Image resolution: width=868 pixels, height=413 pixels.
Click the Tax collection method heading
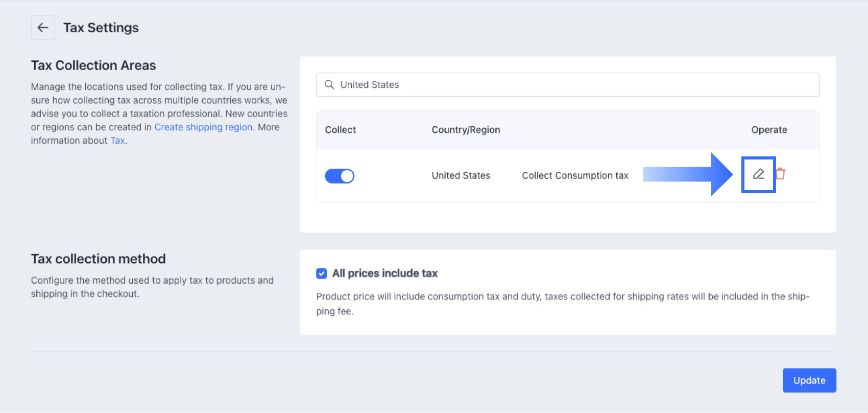[x=98, y=259]
